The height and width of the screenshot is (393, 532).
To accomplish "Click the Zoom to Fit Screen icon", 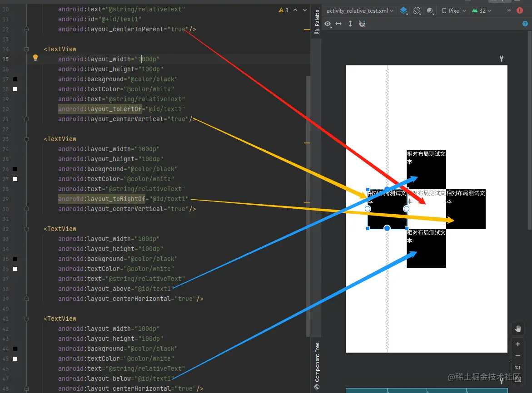I will pyautogui.click(x=518, y=379).
